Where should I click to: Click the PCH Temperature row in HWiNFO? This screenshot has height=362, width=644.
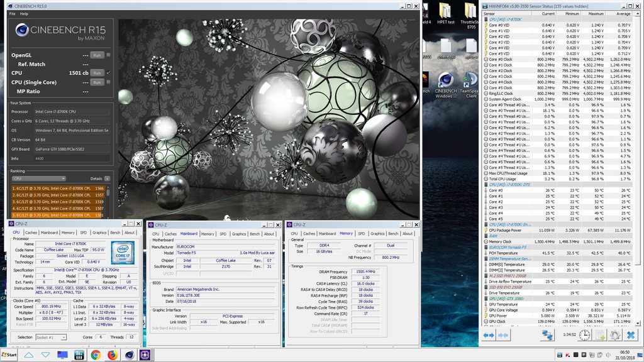click(558, 253)
